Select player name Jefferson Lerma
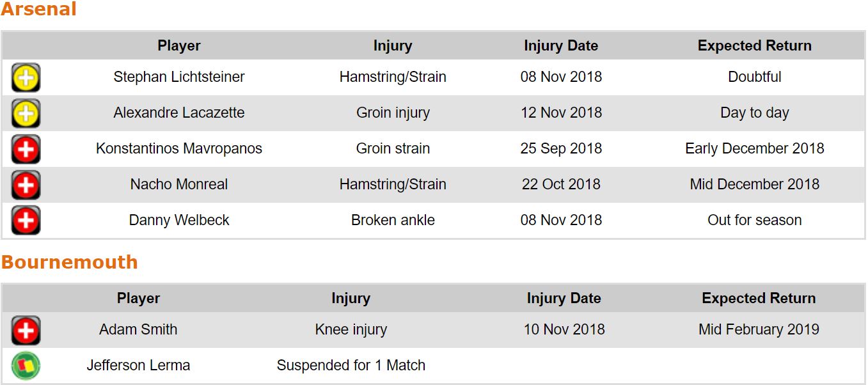Image resolution: width=868 pixels, height=385 pixels. [138, 366]
